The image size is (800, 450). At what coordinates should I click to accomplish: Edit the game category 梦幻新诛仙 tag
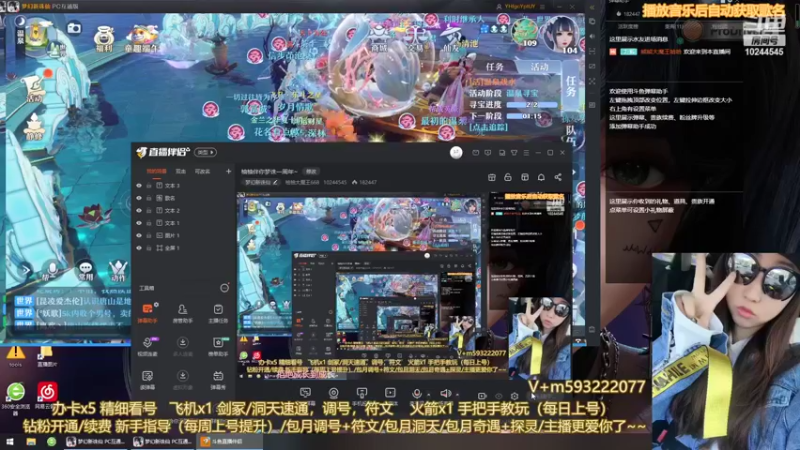[x=261, y=182]
